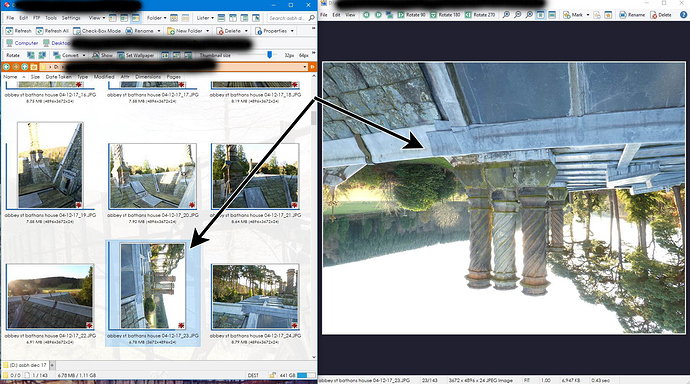Screen dimensions: 690x384
Task: Navigate up with the orange bar's up arrow
Action: click(x=25, y=67)
